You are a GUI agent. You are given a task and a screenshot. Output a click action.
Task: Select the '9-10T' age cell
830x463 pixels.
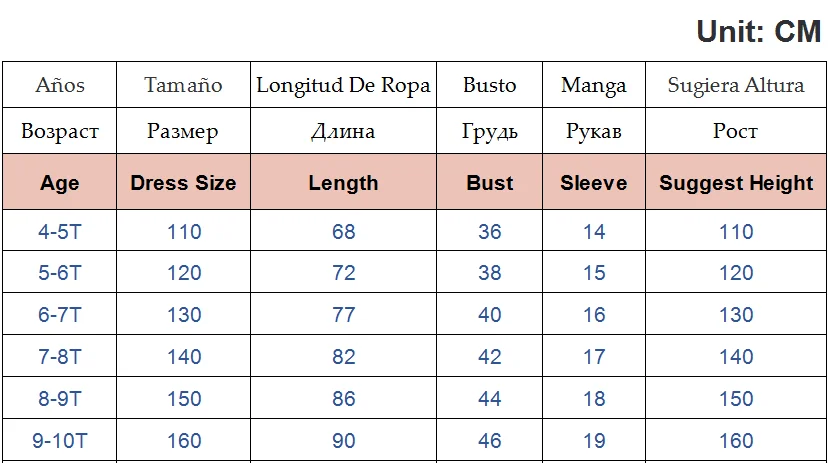[x=60, y=440]
